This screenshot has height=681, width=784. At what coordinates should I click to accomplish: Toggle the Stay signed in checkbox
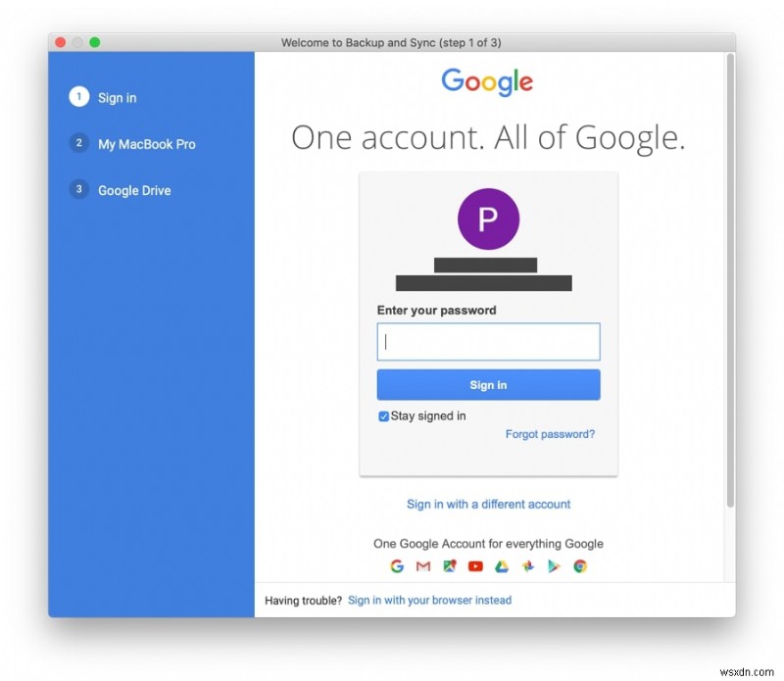pyautogui.click(x=383, y=416)
